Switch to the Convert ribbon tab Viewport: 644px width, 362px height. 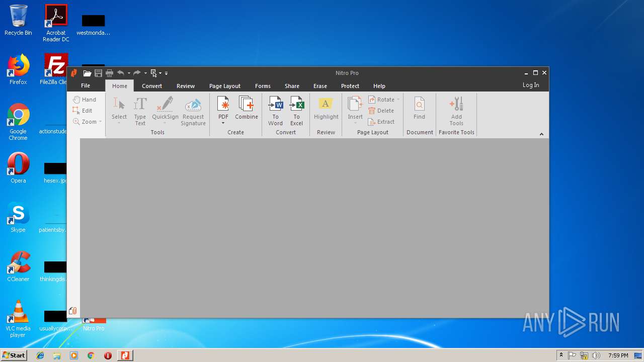[x=152, y=86]
